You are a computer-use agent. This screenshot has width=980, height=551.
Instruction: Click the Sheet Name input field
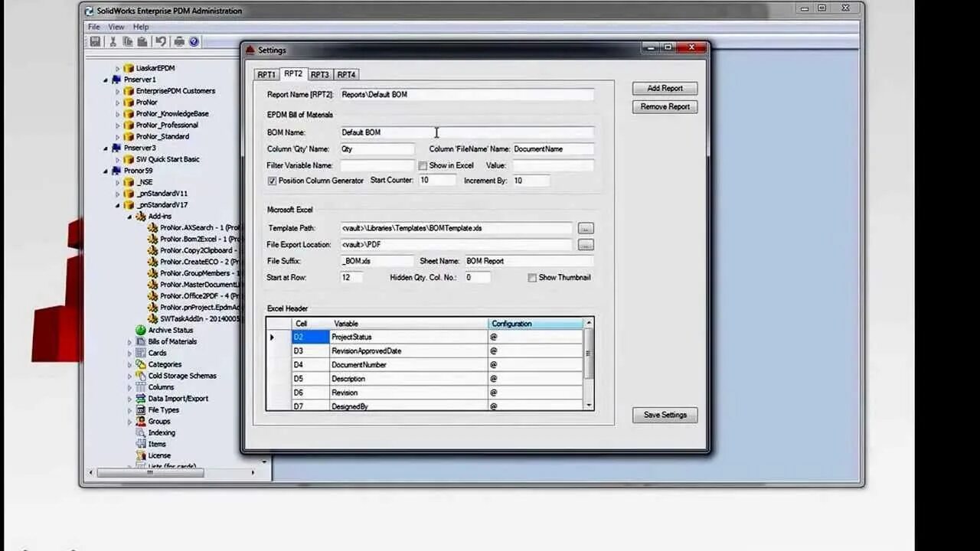point(529,261)
